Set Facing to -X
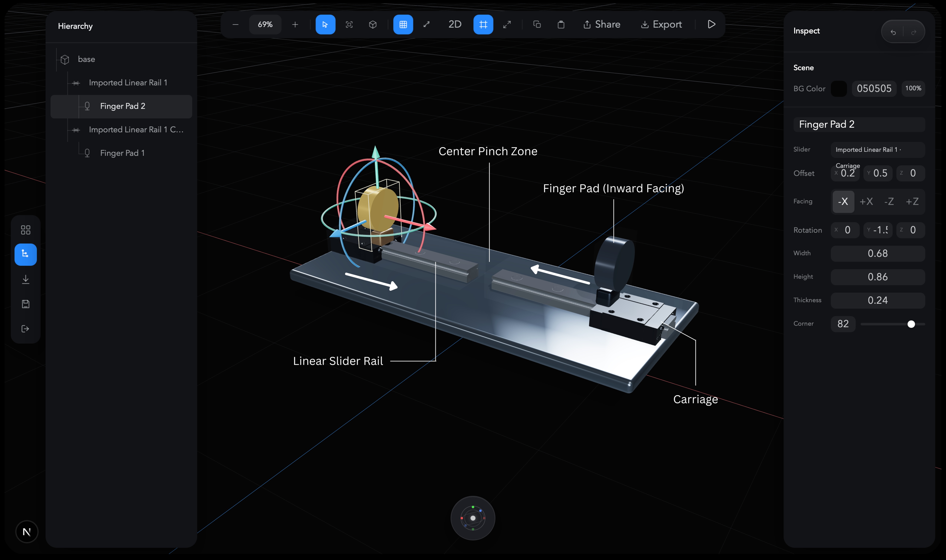The height and width of the screenshot is (560, 946). click(843, 202)
